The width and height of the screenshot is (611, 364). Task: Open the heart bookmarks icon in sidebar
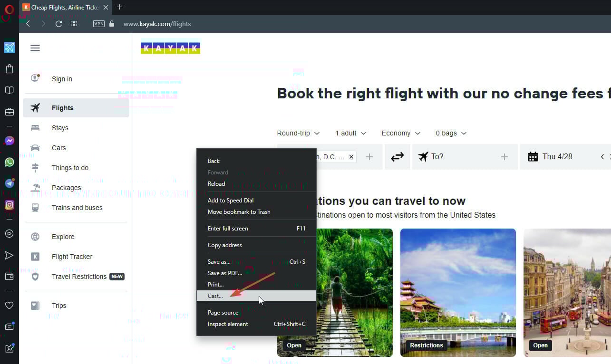coord(9,305)
